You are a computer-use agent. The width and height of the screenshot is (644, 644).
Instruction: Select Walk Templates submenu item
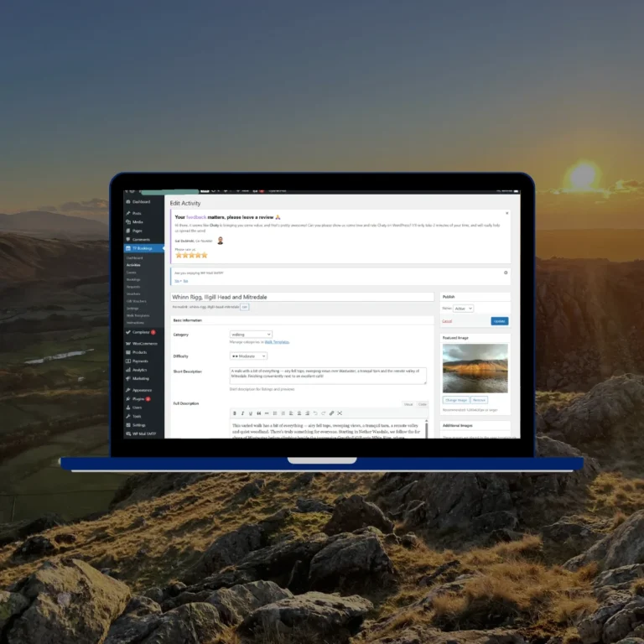coord(138,315)
